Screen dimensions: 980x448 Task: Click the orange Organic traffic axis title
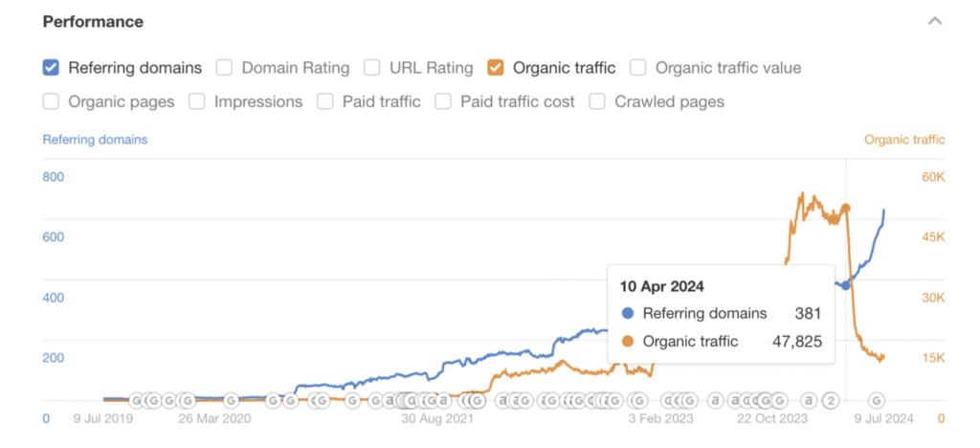point(904,140)
